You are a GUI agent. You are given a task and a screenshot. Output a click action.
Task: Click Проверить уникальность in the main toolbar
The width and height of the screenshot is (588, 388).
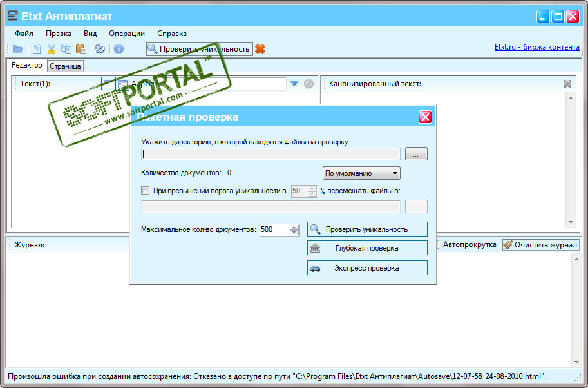(x=200, y=49)
